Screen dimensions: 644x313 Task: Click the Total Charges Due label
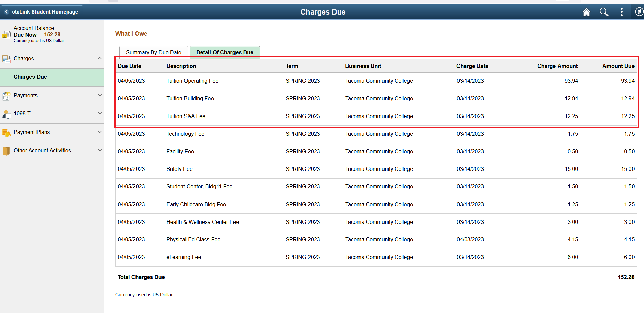point(141,277)
